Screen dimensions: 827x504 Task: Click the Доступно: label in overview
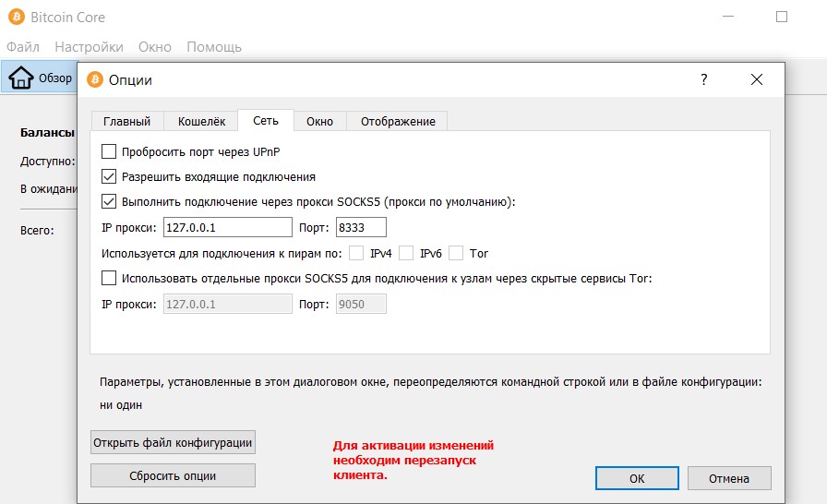tap(47, 162)
